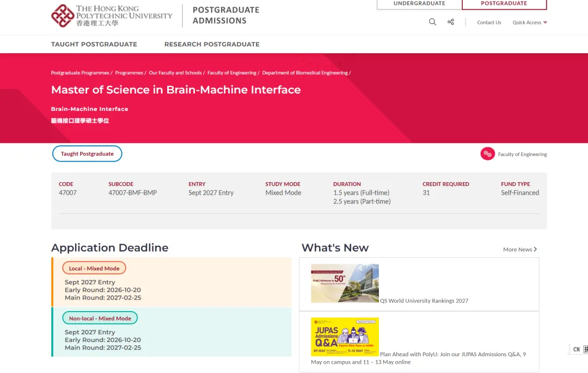This screenshot has width=588, height=373.
Task: Open the QS World University Rankings 2027 headline
Action: click(424, 301)
